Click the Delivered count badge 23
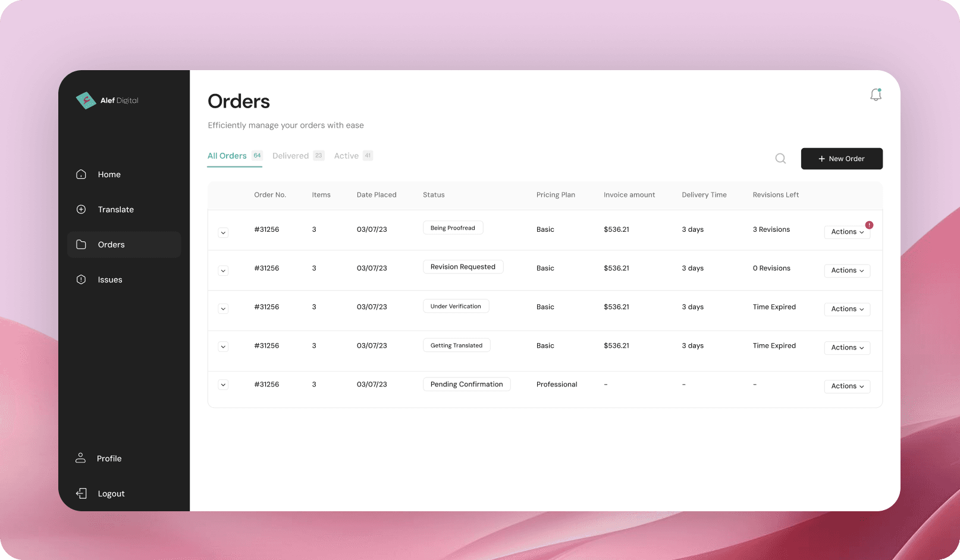The height and width of the screenshot is (560, 960). 319,156
